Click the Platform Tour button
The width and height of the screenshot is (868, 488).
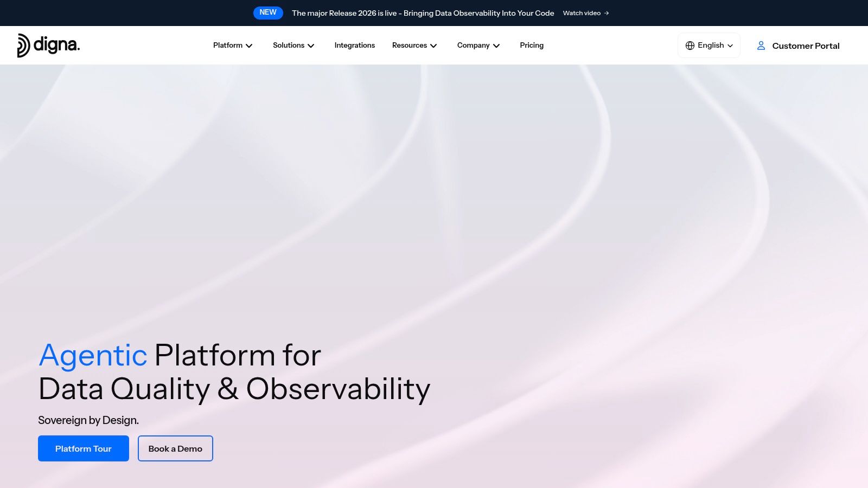pos(84,448)
